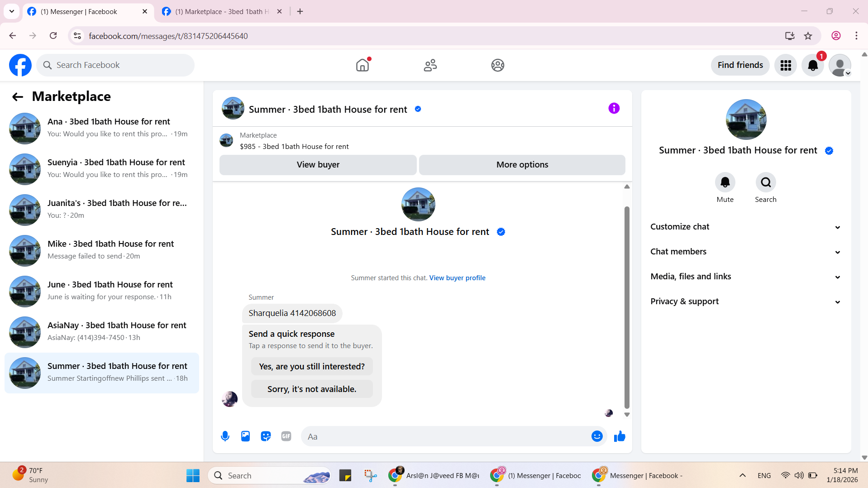
Task: Open the Friends icon in top navigation
Action: (430, 65)
